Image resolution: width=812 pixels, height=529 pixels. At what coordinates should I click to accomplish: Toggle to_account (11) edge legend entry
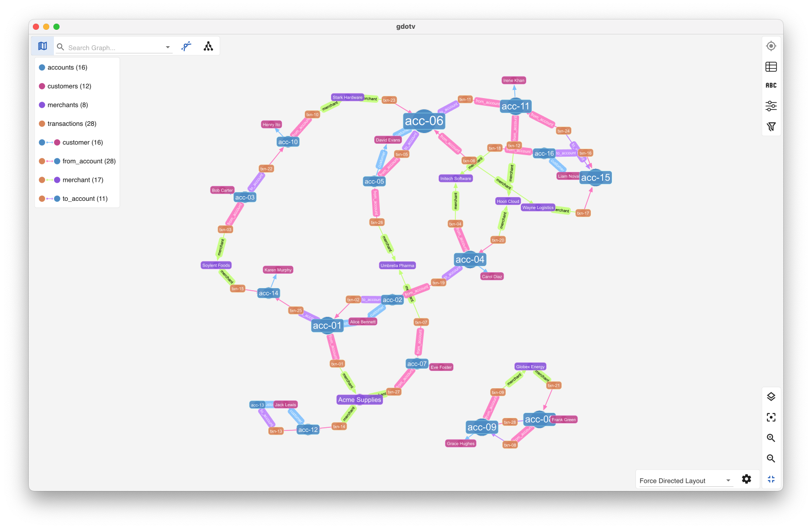pyautogui.click(x=73, y=199)
